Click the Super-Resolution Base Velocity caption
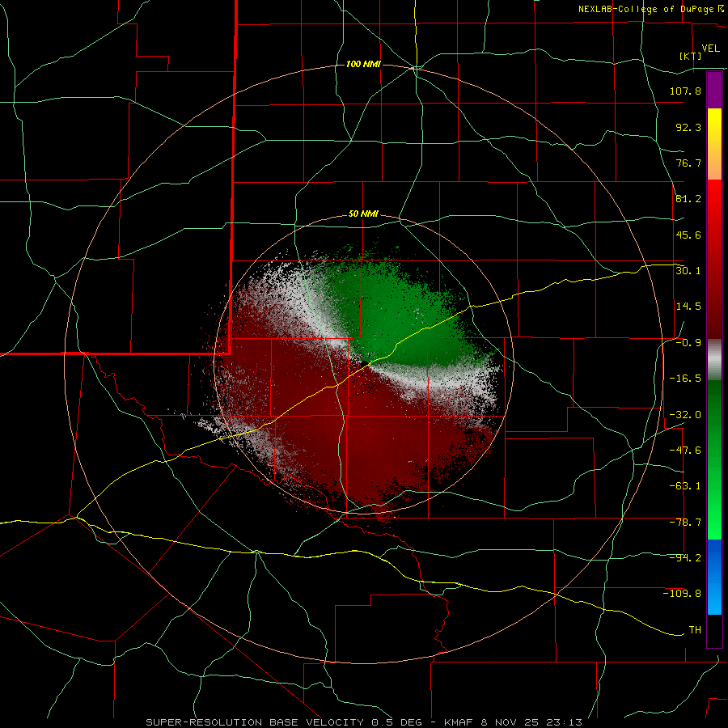This screenshot has width=728, height=728. 363,722
